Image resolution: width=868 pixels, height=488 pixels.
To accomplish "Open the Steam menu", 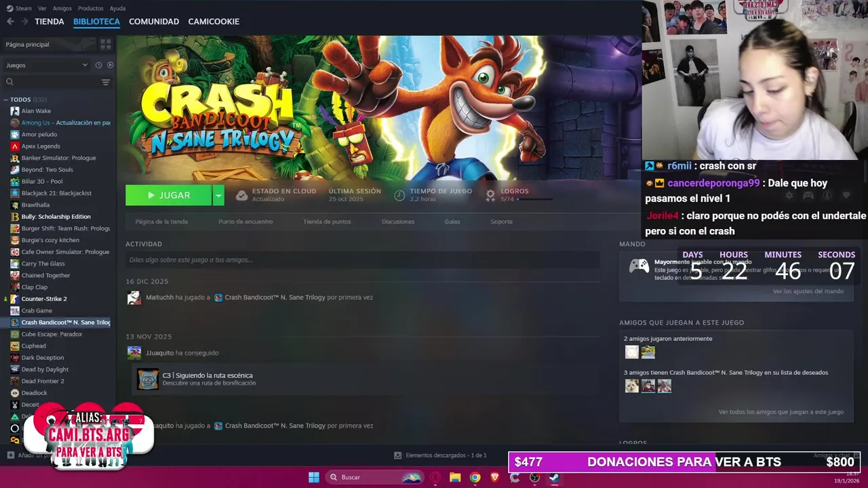I will [19, 8].
